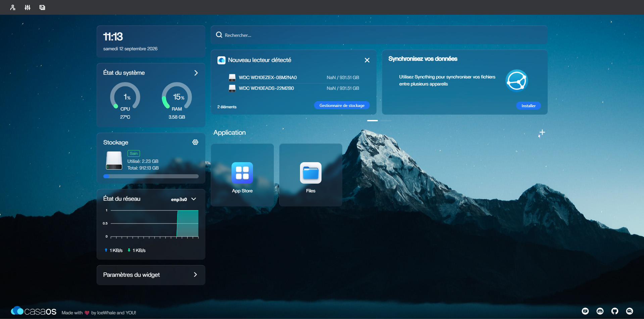Open the enp3s0 network interface dropdown
The height and width of the screenshot is (319, 644).
click(184, 199)
